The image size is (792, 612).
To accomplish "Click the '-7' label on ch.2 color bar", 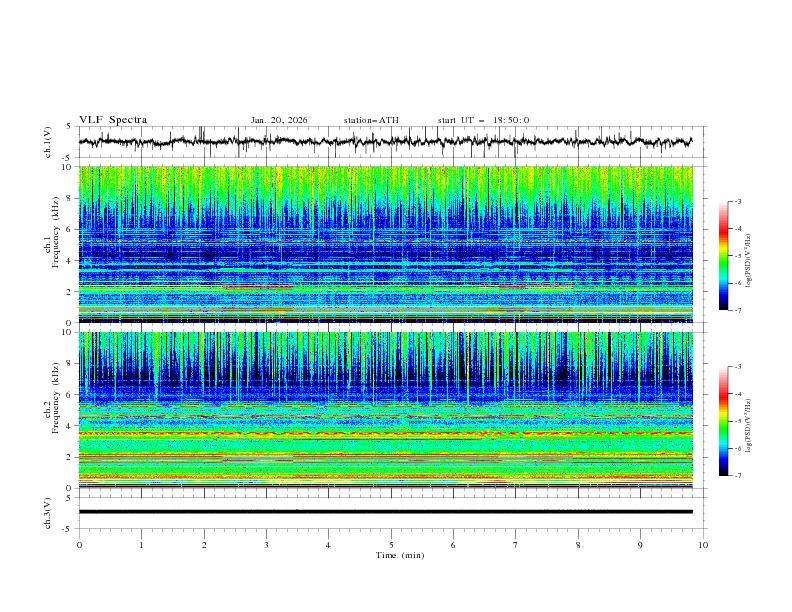I will [737, 476].
